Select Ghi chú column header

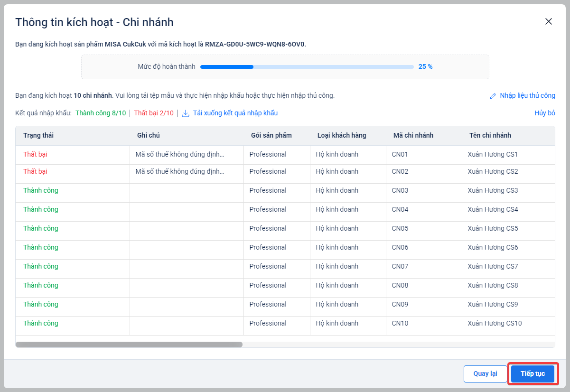pyautogui.click(x=149, y=135)
